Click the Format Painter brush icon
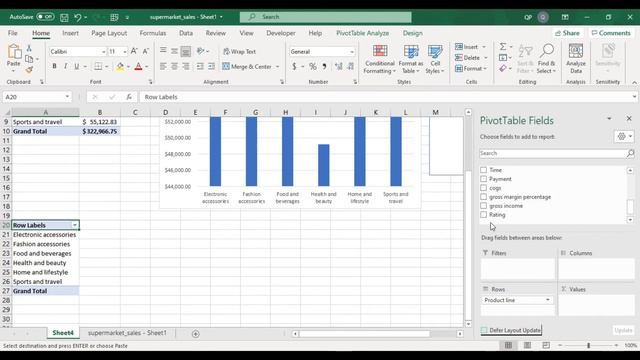The image size is (640, 360). click(x=29, y=70)
